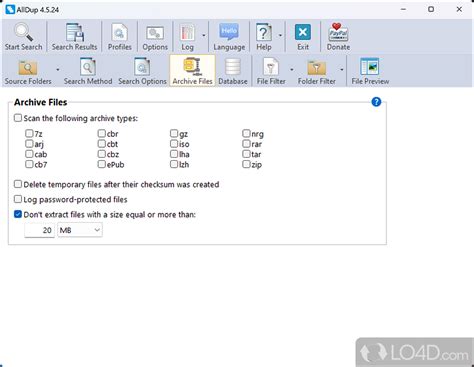Open the Folder Filter icon

tap(316, 68)
